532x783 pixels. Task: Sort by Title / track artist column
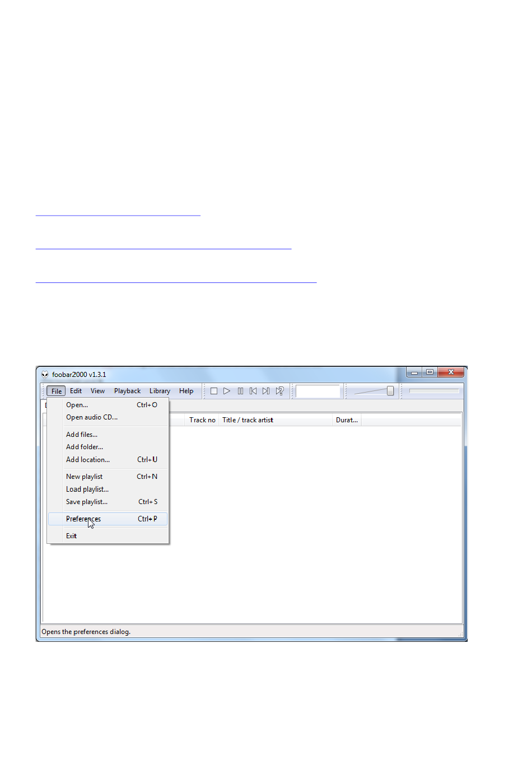tap(275, 420)
